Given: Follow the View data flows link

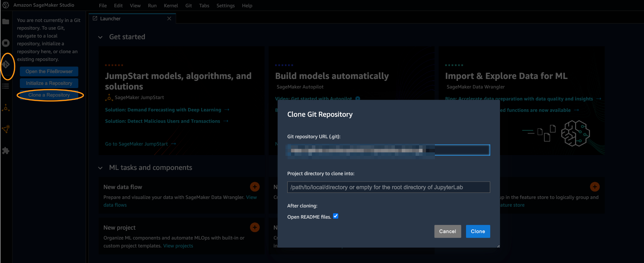Looking at the screenshot, I should click(180, 201).
